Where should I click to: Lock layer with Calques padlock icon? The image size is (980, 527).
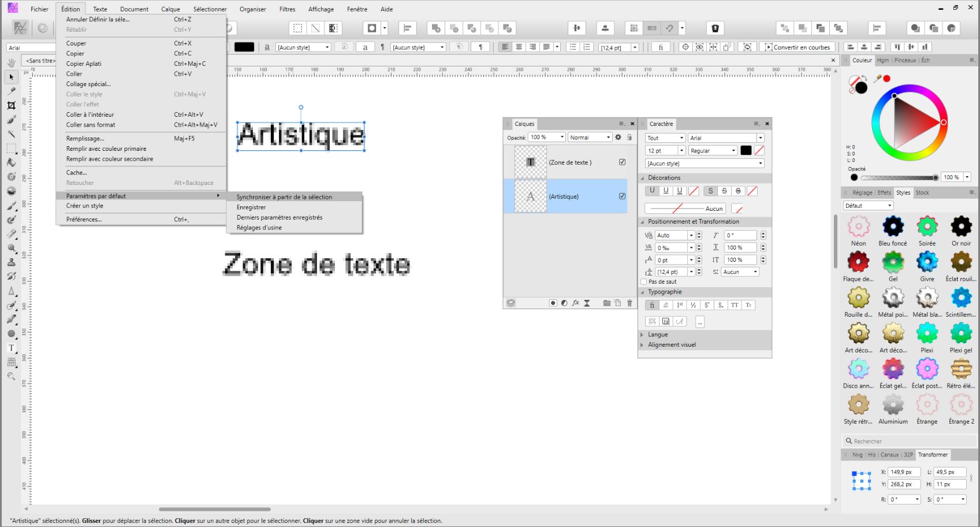629,137
